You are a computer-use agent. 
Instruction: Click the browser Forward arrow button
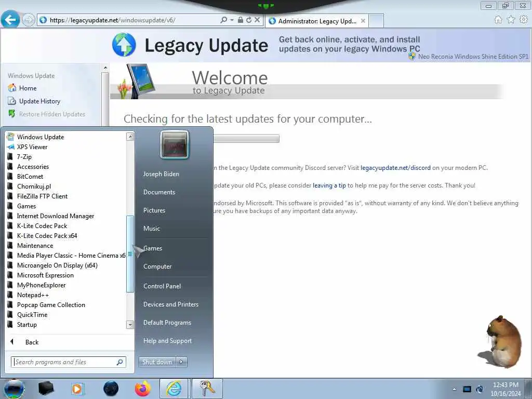pyautogui.click(x=29, y=20)
